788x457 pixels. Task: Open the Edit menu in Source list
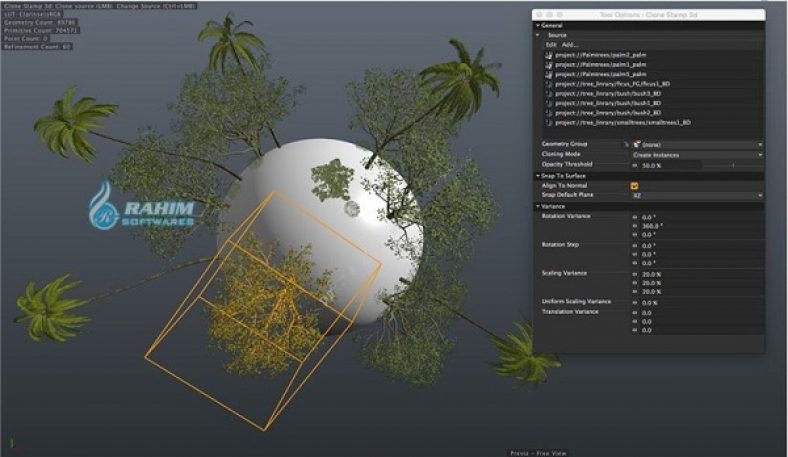pyautogui.click(x=551, y=45)
